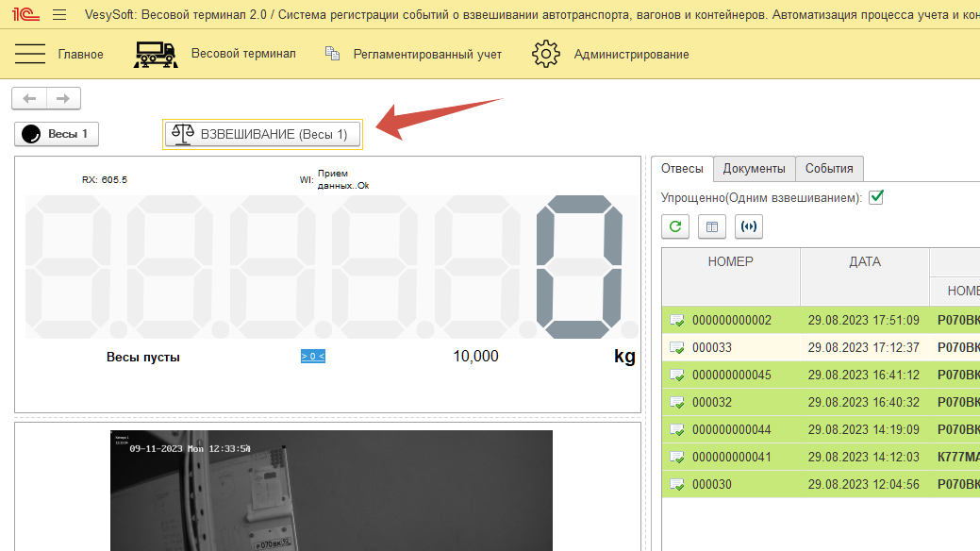Open Администрирование gear section
980x551 pixels.
tap(610, 54)
